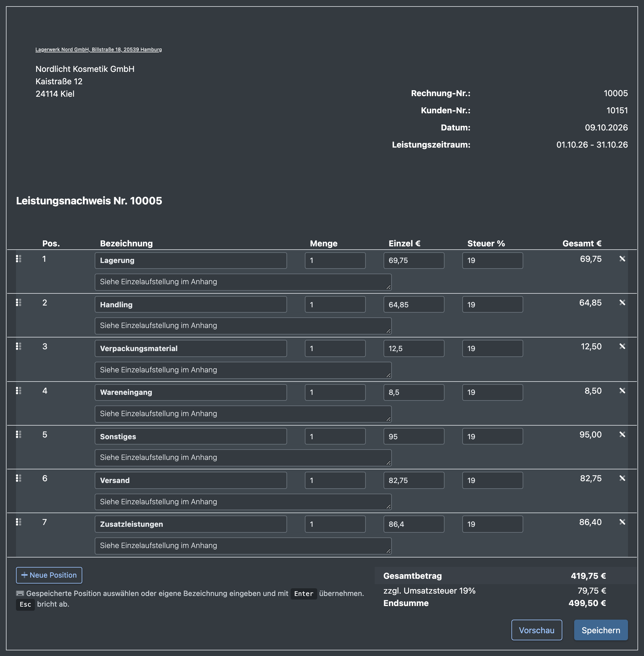Click the customer number 10151
This screenshot has width=644, height=656.
(617, 111)
